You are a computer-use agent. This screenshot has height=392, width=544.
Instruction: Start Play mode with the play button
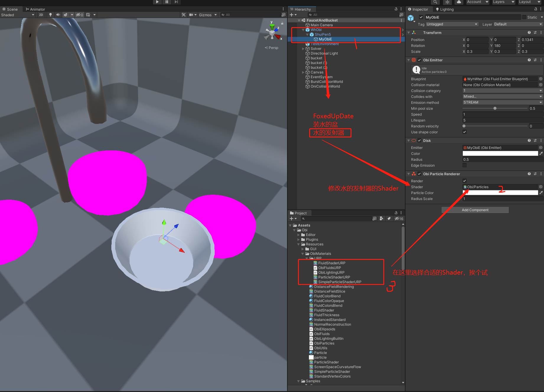(157, 2)
